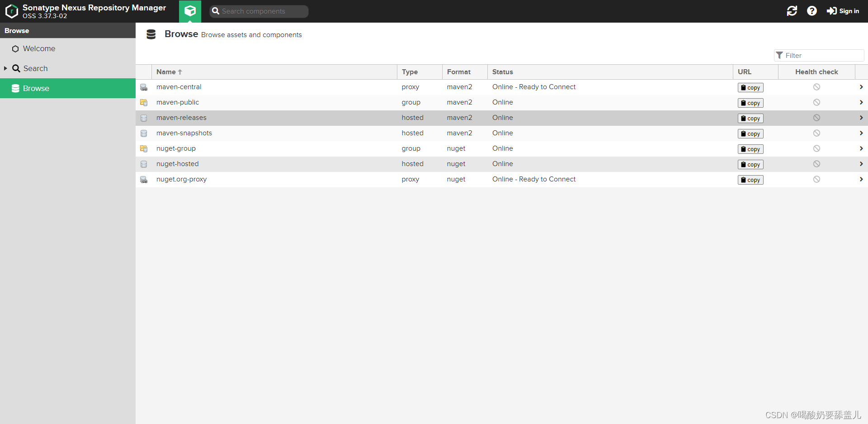This screenshot has height=424, width=868.
Task: Click the maven-central proxy repository icon
Action: click(144, 87)
